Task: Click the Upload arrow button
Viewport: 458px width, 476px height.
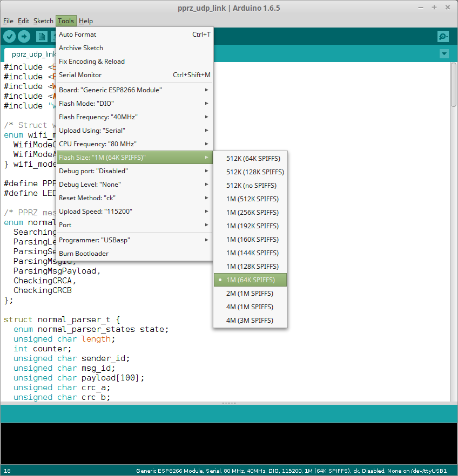Action: point(24,37)
